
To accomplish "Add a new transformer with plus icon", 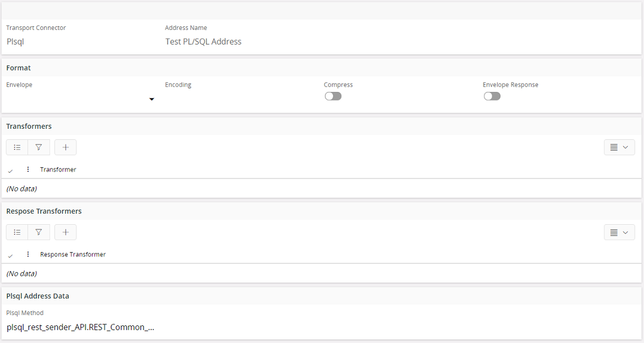I will (66, 148).
